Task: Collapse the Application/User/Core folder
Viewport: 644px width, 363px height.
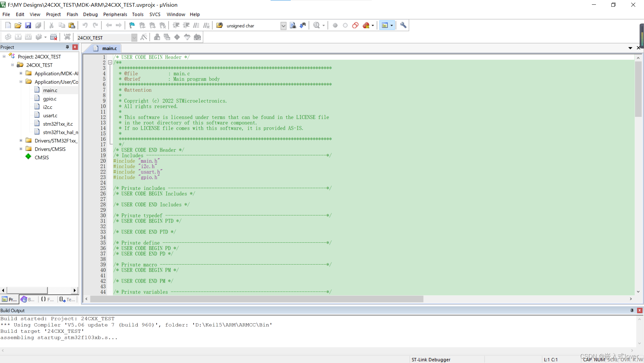Action: 21,82
